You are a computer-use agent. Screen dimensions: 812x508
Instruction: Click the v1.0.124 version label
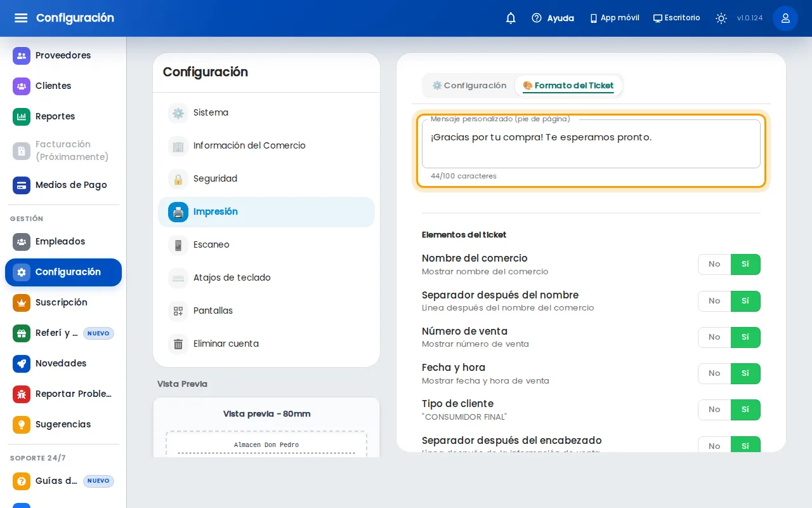click(750, 18)
